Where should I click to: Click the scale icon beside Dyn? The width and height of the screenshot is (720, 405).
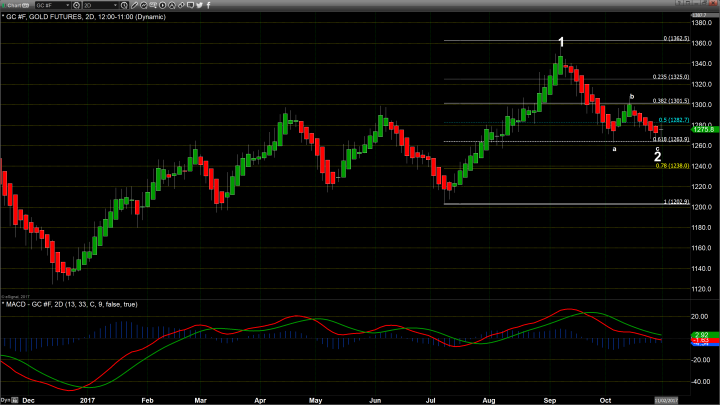point(15,400)
